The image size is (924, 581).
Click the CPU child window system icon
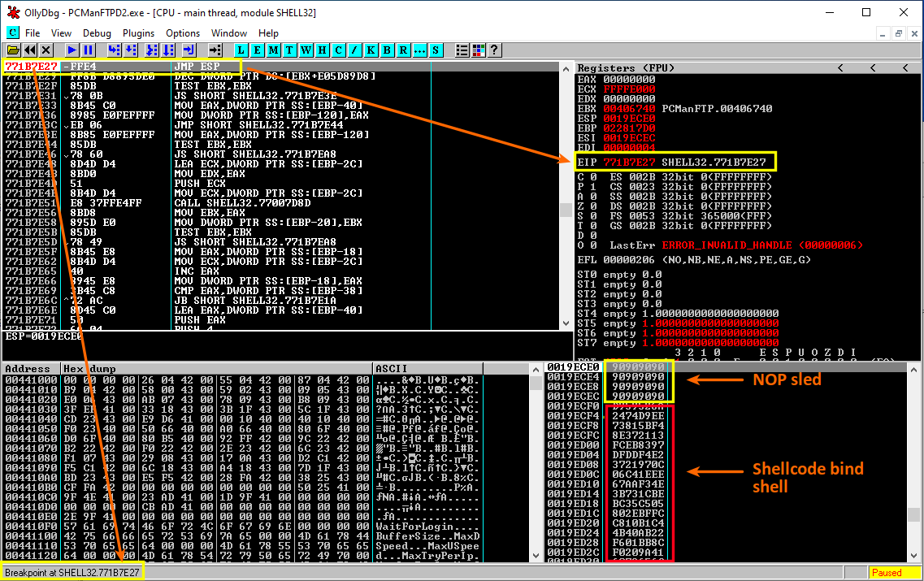12,33
